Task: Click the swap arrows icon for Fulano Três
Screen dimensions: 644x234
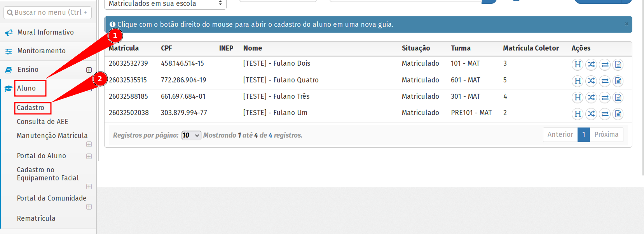Action: click(x=605, y=98)
